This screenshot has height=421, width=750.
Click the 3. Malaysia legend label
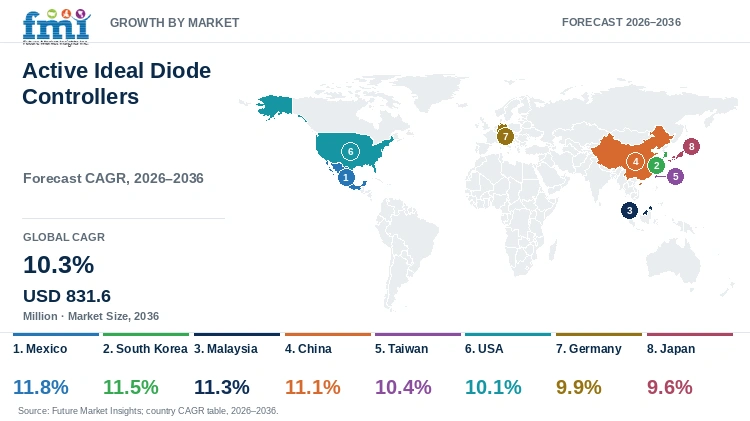(226, 349)
